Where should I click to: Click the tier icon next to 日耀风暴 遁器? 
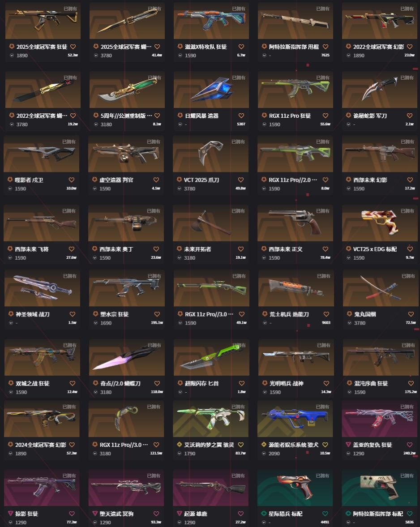coord(180,116)
